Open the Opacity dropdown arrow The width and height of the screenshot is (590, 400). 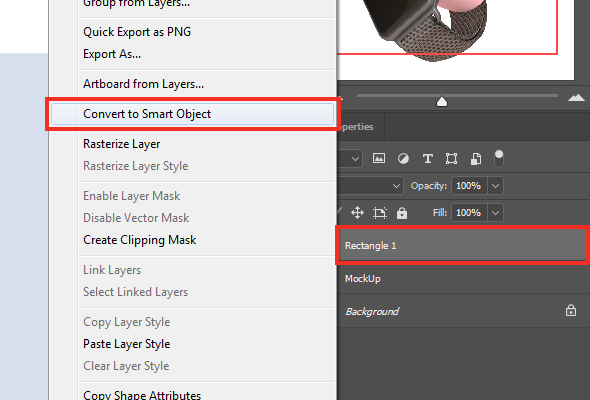click(496, 186)
